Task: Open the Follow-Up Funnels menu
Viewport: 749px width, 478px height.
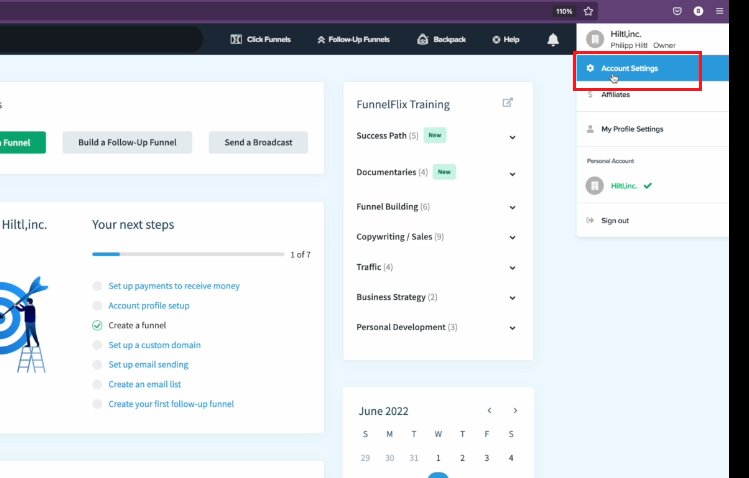Action: pyautogui.click(x=353, y=40)
